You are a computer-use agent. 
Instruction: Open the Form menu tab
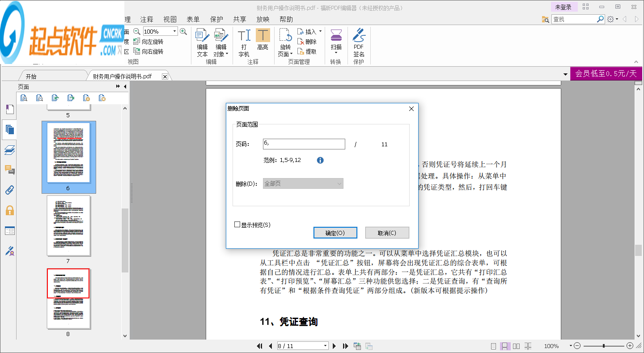click(193, 19)
